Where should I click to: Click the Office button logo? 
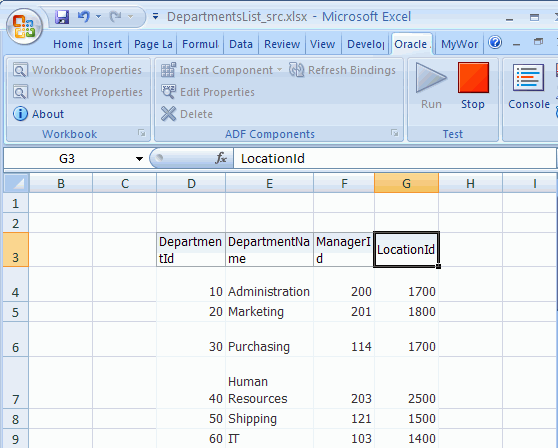pos(24,27)
